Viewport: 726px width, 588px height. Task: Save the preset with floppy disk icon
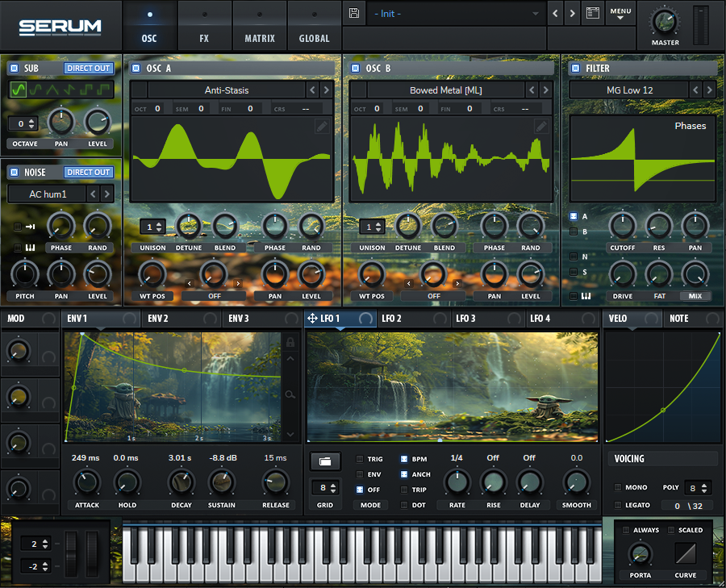pyautogui.click(x=354, y=13)
